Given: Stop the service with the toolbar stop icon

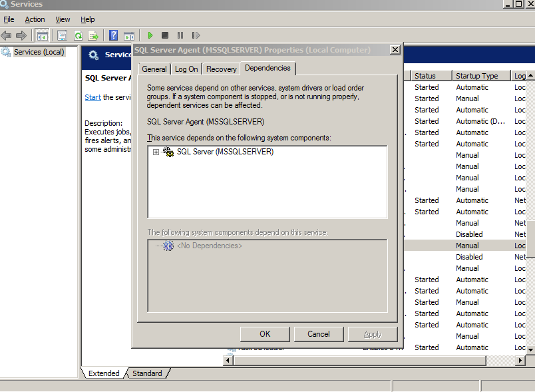Looking at the screenshot, I should point(165,35).
